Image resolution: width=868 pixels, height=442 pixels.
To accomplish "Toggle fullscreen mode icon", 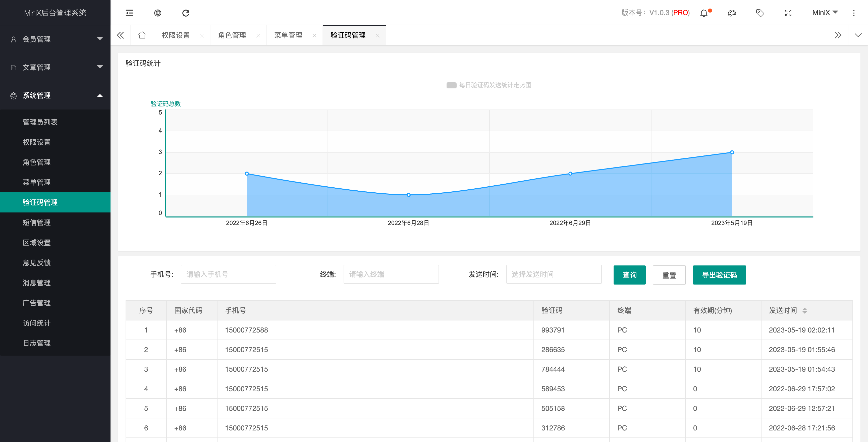I will [x=788, y=13].
